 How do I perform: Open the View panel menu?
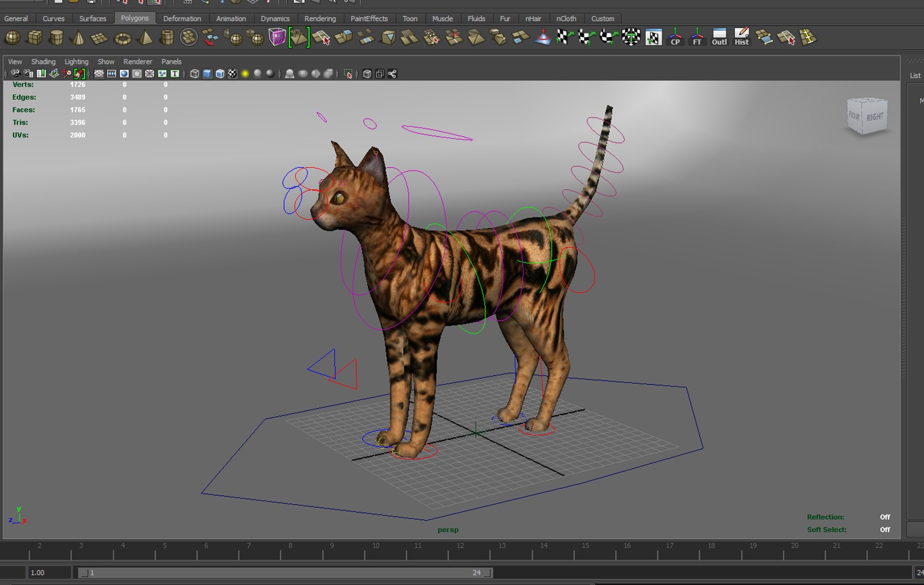(15, 62)
